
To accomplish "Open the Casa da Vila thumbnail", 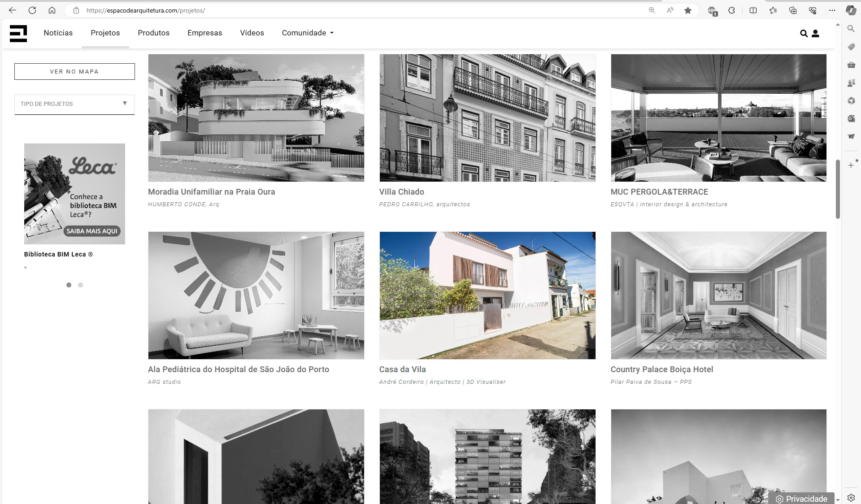I will tap(487, 295).
